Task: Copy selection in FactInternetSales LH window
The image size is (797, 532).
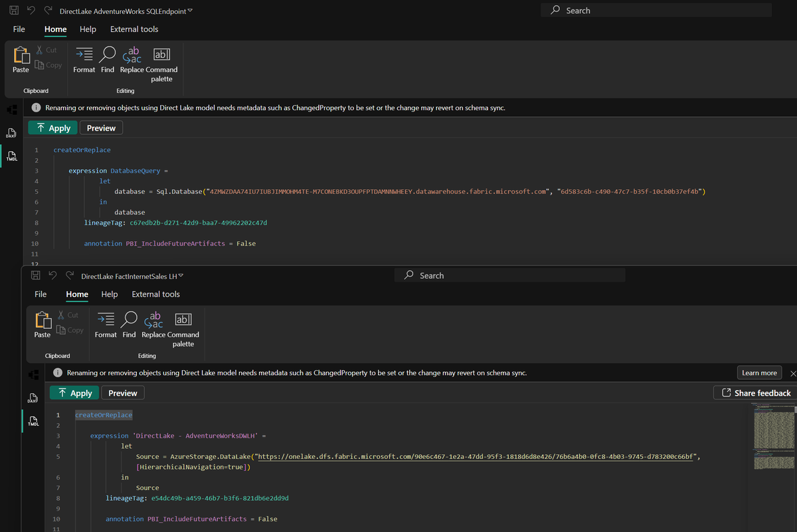Action: pos(70,330)
